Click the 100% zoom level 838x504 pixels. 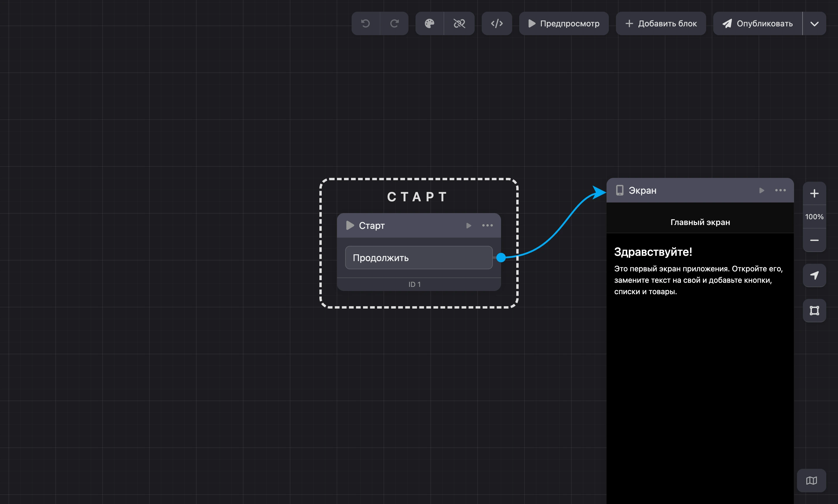[x=814, y=217]
